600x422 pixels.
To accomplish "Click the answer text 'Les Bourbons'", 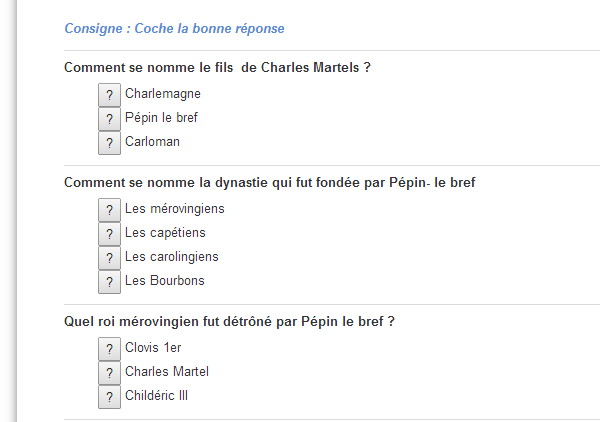I will click(x=165, y=280).
